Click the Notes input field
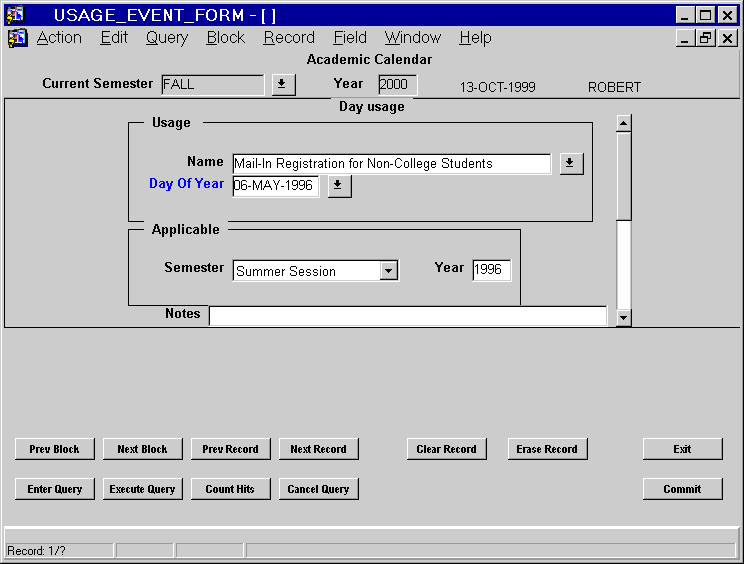Image resolution: width=744 pixels, height=564 pixels. (408, 316)
